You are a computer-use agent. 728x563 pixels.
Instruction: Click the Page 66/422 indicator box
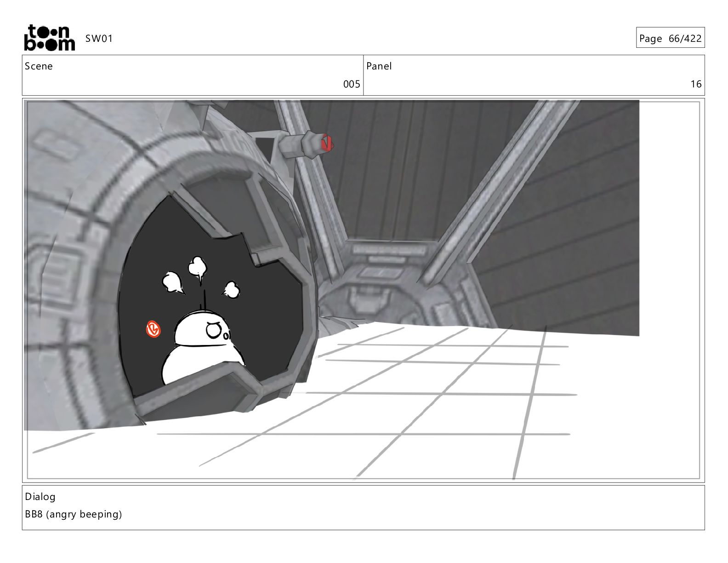click(670, 38)
